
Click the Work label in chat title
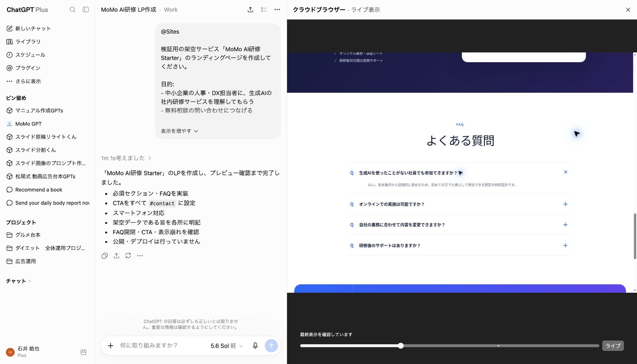(x=171, y=10)
